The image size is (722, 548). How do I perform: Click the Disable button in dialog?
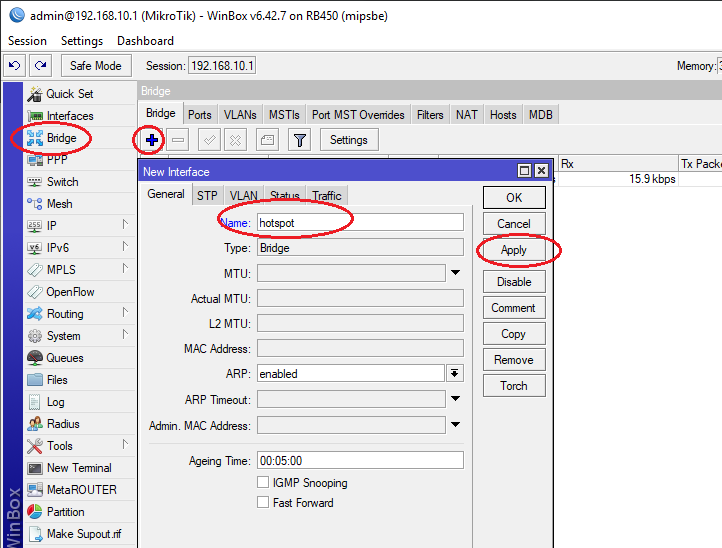(514, 282)
